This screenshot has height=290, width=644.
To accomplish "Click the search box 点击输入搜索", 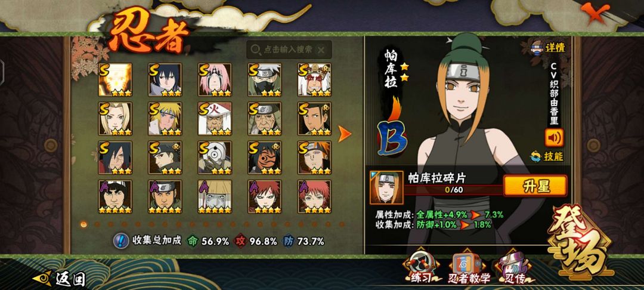I will (289, 50).
